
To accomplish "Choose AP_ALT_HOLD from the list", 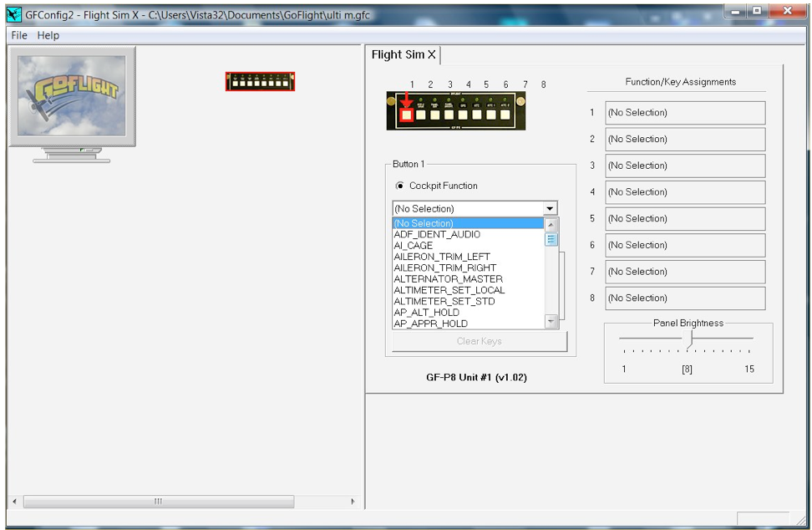I will [x=468, y=313].
